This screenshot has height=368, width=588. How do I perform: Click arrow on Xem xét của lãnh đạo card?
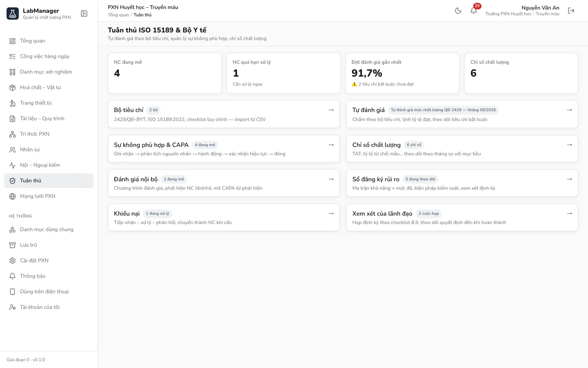click(570, 213)
